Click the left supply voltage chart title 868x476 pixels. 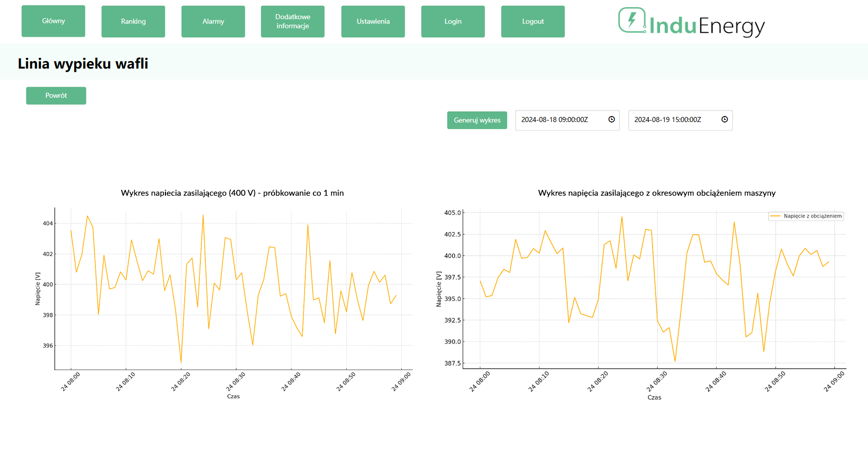pos(232,193)
